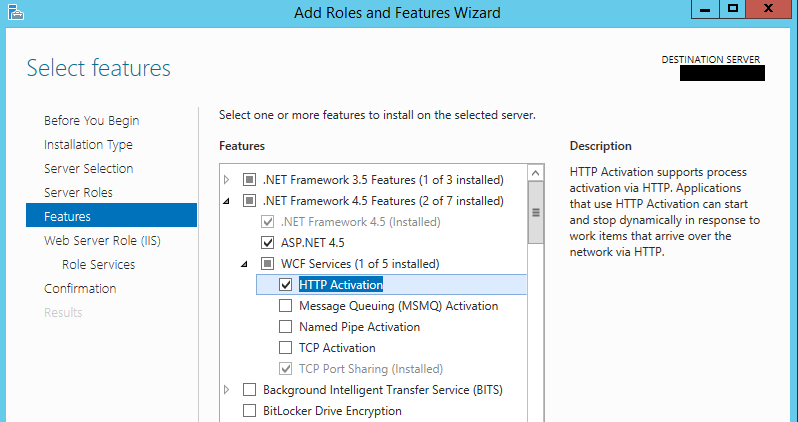Toggle the WCF Services checkbox

click(267, 264)
